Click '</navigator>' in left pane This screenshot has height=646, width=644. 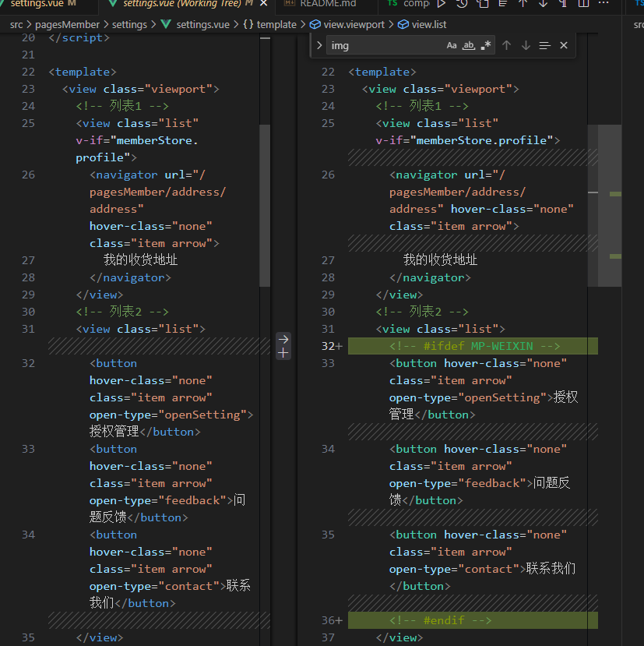[x=130, y=277]
